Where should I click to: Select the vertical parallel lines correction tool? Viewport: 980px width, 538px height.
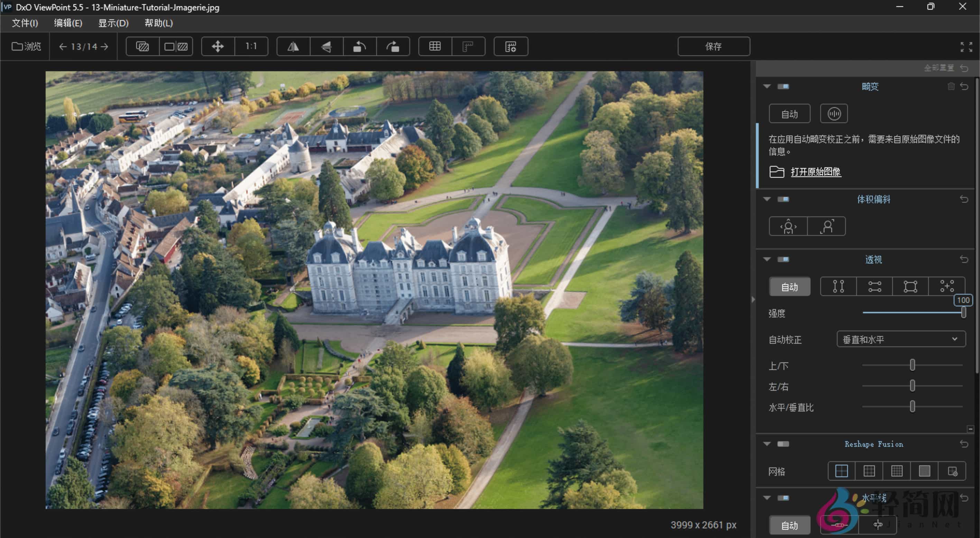(x=838, y=287)
